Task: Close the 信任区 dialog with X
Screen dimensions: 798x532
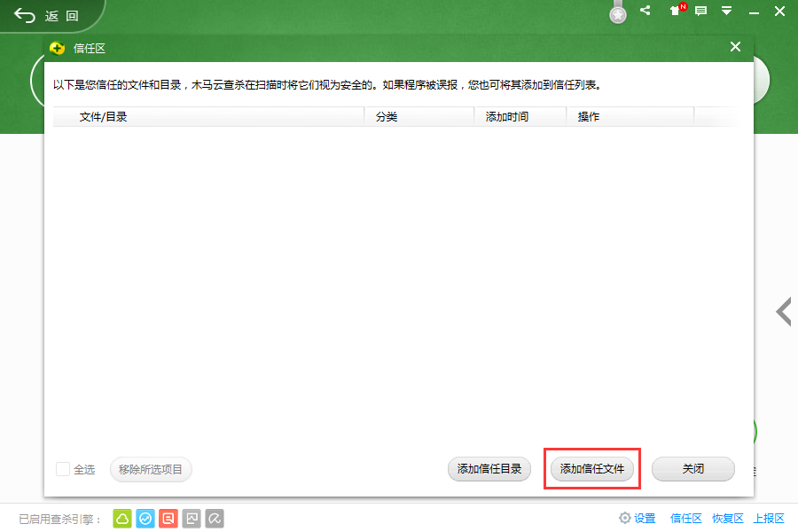Action: coord(735,47)
